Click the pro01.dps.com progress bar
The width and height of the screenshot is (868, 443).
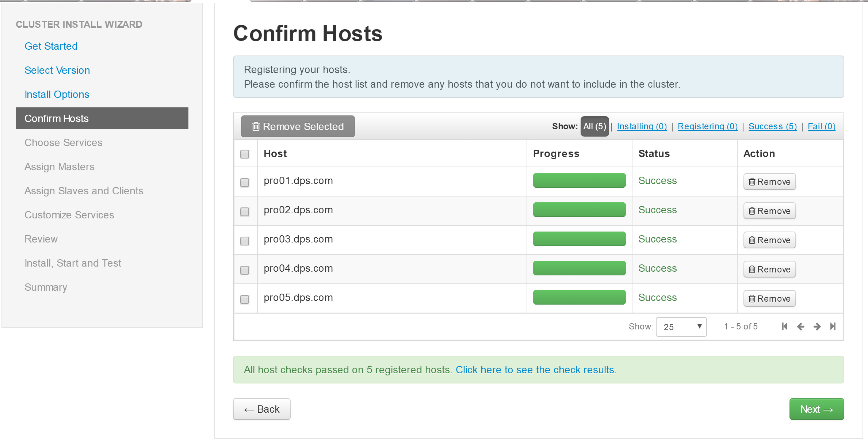coord(579,180)
